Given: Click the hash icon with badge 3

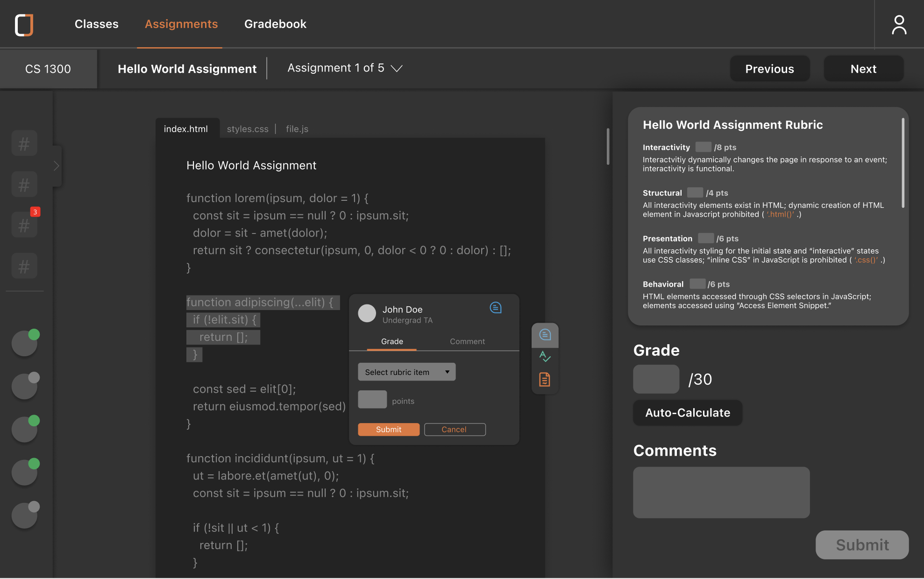Looking at the screenshot, I should click(24, 225).
